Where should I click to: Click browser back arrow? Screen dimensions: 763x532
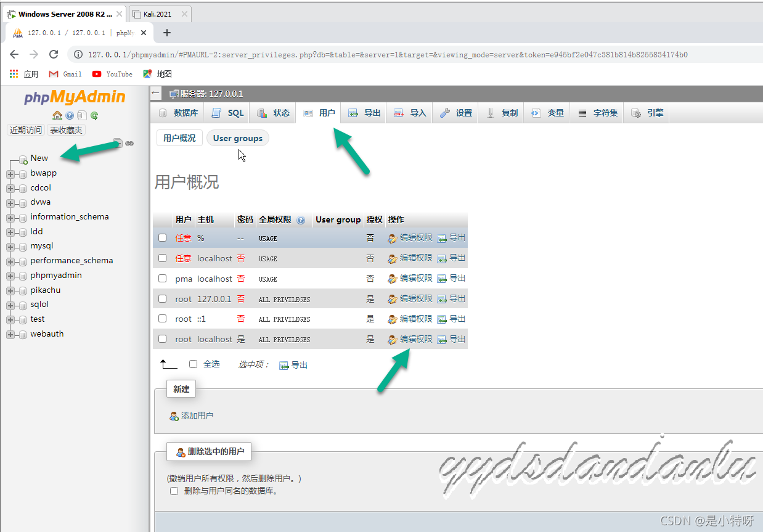point(14,54)
